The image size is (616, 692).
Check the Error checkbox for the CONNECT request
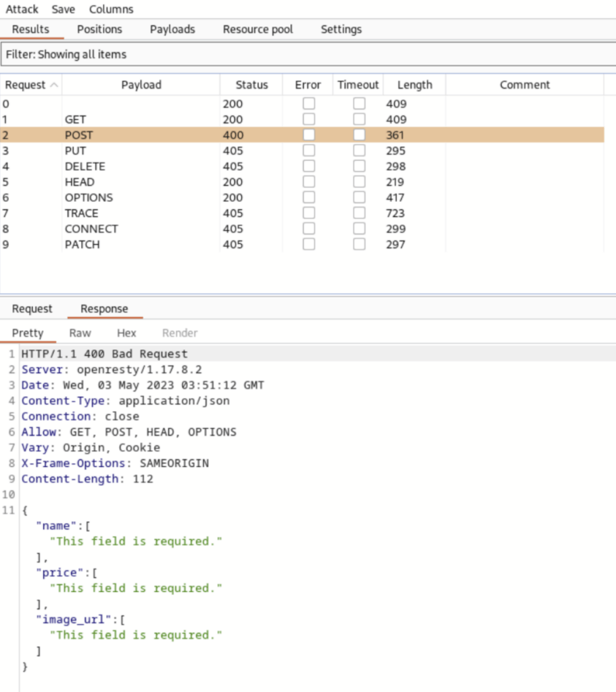pyautogui.click(x=308, y=228)
